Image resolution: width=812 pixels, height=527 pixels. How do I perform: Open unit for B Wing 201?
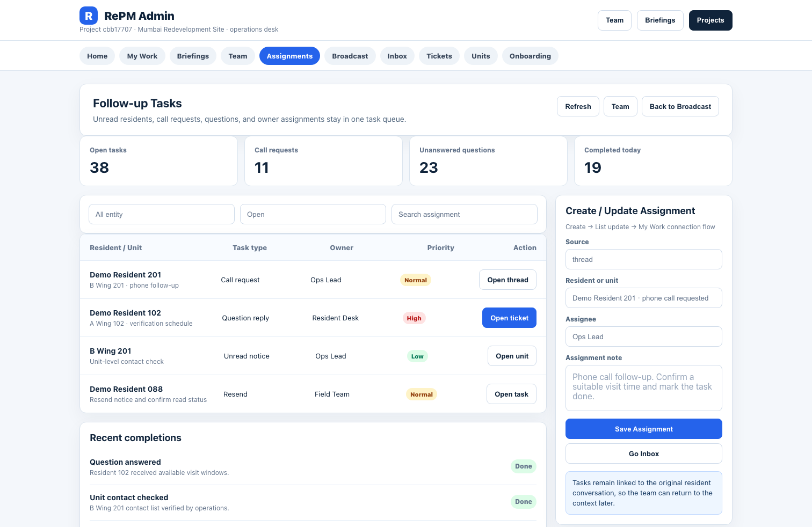pyautogui.click(x=512, y=356)
